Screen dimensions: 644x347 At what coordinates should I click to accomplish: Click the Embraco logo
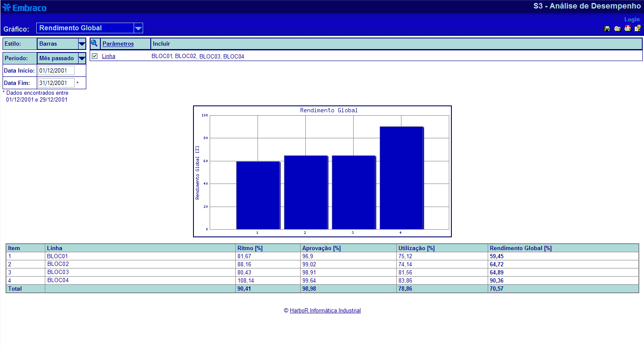click(24, 8)
